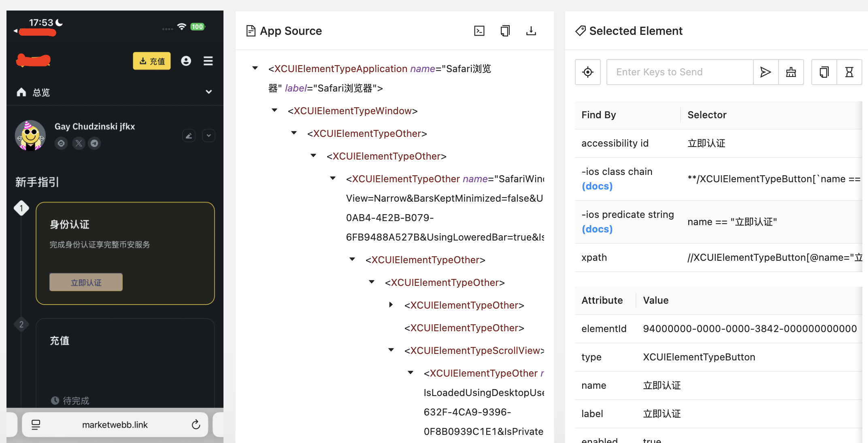868x443 pixels.
Task: Open the ios class chain docs link
Action: 597,186
